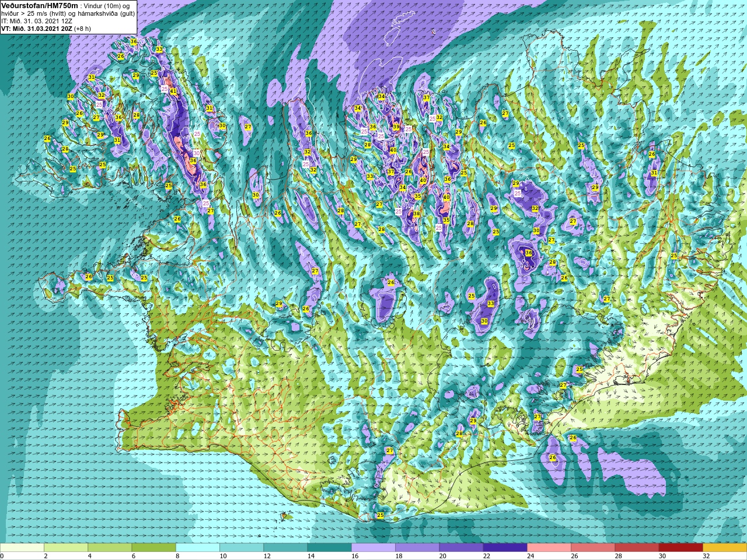Select the 'IT: Mið. 31. 03. 2021 12Z' line

pyautogui.click(x=37, y=21)
